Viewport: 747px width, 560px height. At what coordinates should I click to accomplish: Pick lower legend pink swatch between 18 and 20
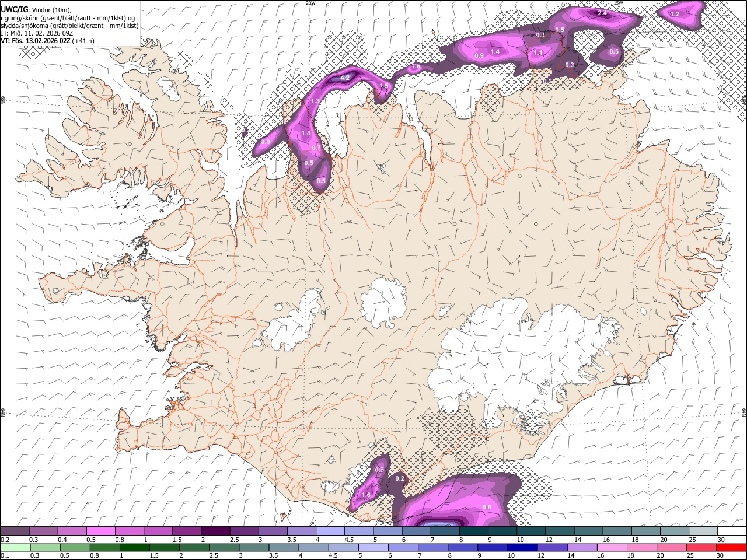[x=642, y=547]
